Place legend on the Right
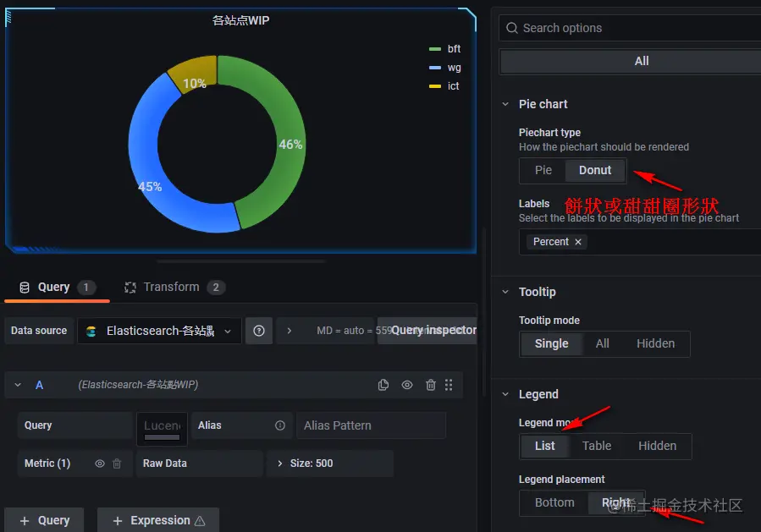Viewport: 761px width, 532px height. tap(616, 503)
